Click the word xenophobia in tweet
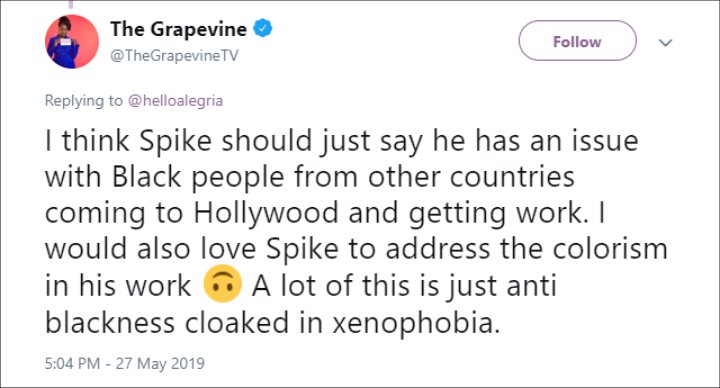720x388 pixels. pos(416,323)
